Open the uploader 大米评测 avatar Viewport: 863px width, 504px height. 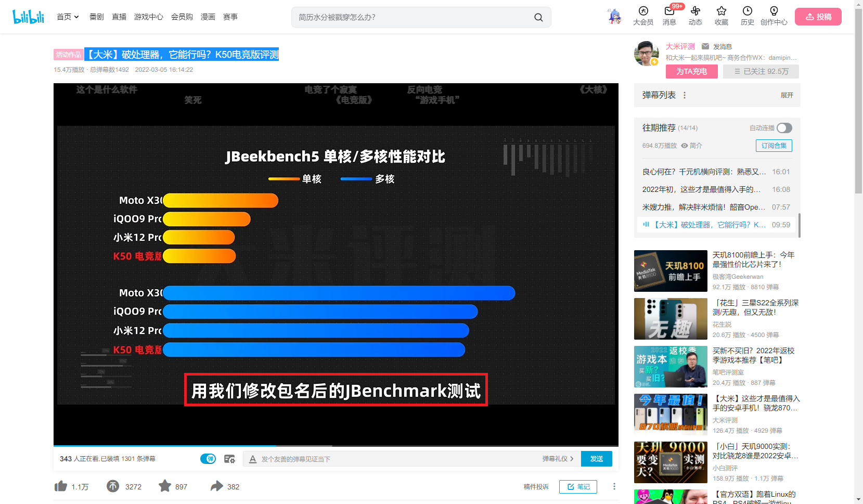point(646,53)
